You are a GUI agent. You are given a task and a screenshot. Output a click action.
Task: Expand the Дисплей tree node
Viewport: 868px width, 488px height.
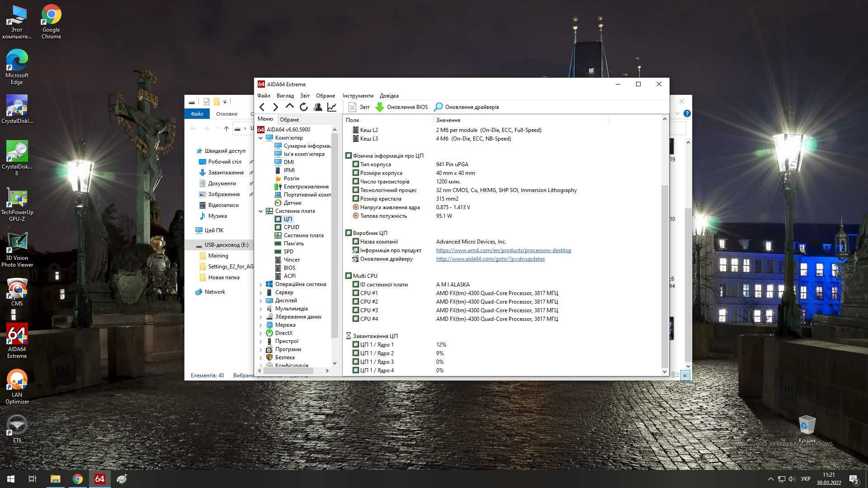click(x=261, y=300)
